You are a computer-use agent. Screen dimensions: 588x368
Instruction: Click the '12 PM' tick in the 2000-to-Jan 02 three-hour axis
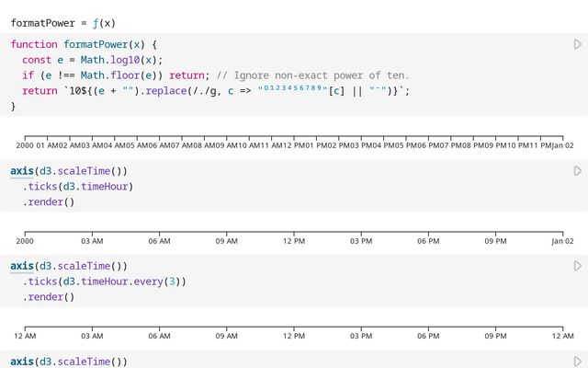click(294, 241)
